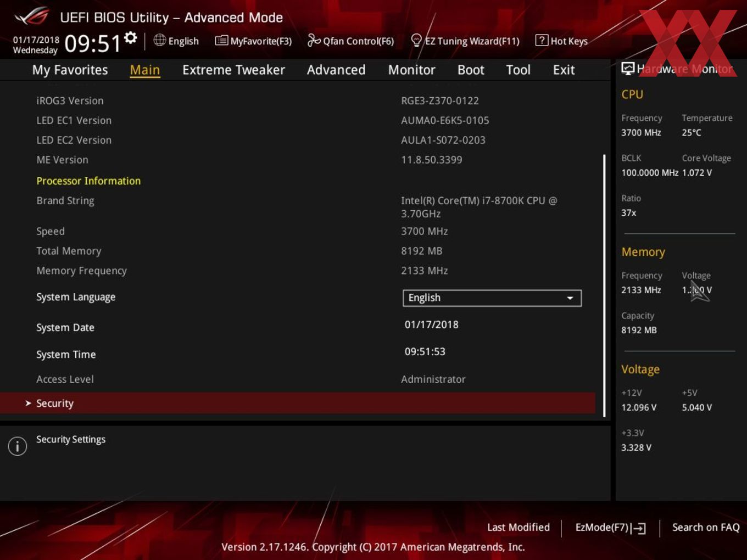Viewport: 747px width, 560px height.
Task: Show Hot Keys list
Action: point(561,41)
